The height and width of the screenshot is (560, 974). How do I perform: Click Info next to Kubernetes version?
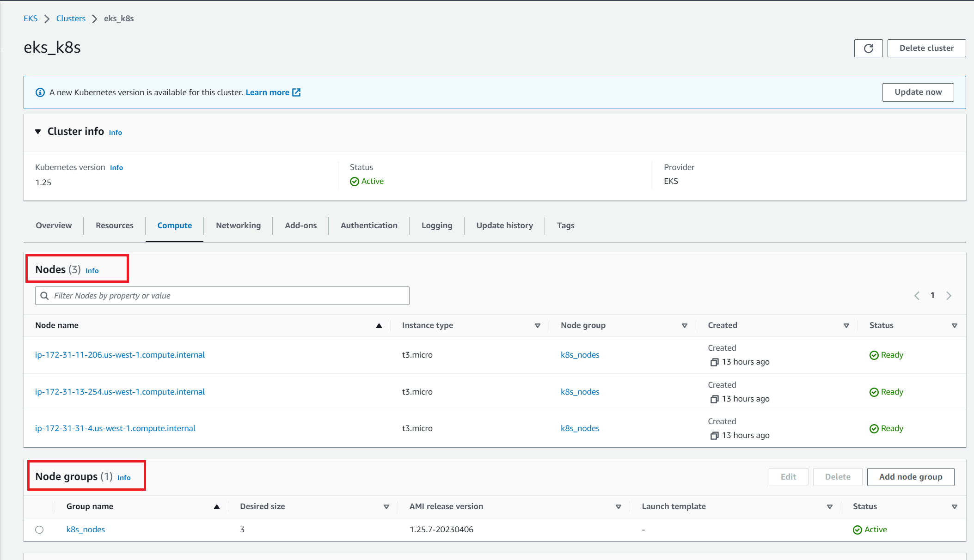point(116,167)
